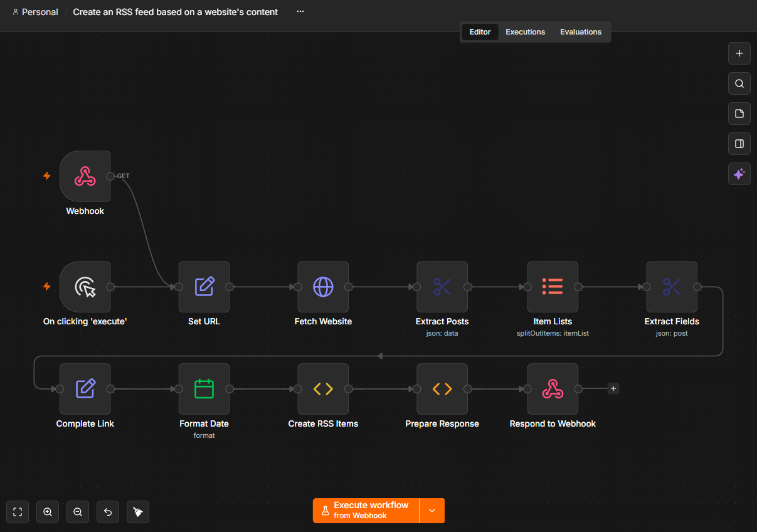The height and width of the screenshot is (532, 757).
Task: Click the lightning trigger icon beside Webhook
Action: coord(46,176)
